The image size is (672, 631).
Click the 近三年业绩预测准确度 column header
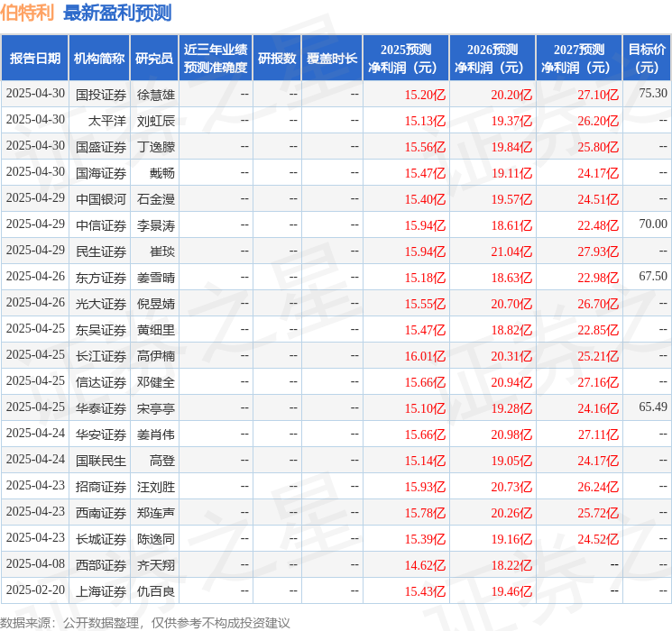click(x=215, y=58)
